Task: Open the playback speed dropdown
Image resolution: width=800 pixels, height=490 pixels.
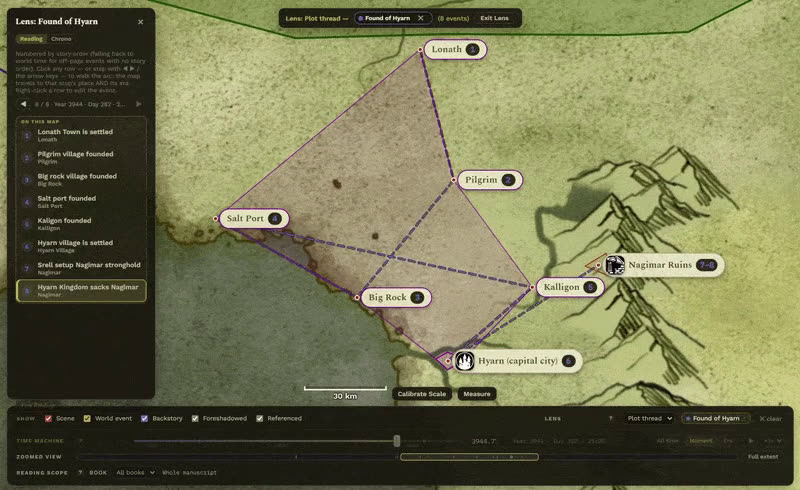Action: pos(772,440)
